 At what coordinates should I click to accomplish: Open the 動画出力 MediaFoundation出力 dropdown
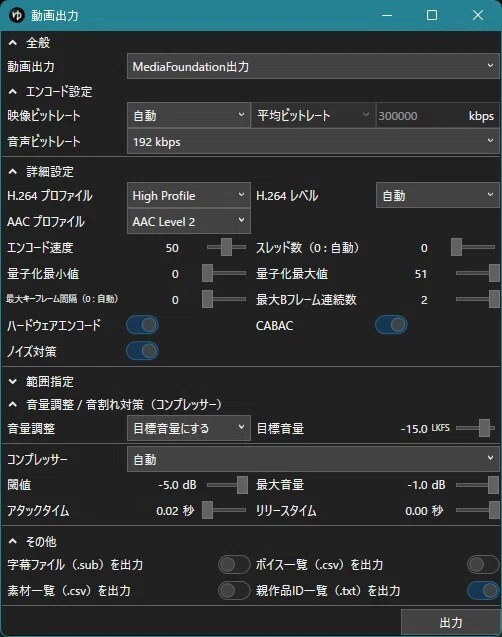click(x=313, y=66)
